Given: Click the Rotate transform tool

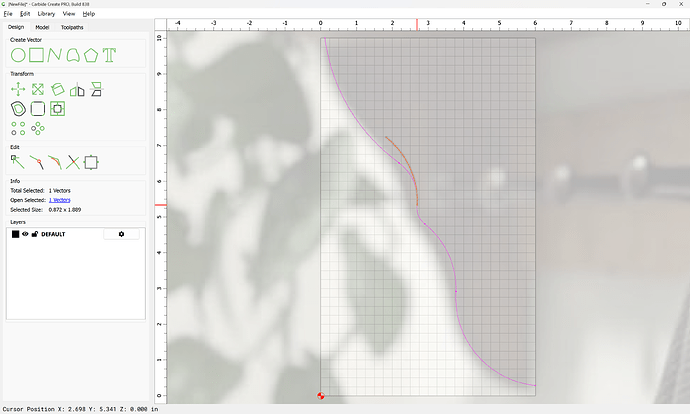Looking at the screenshot, I should [x=57, y=89].
